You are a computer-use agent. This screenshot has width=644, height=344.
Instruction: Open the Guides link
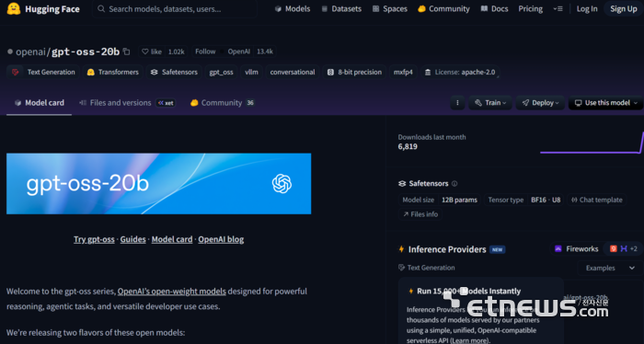[x=132, y=239]
